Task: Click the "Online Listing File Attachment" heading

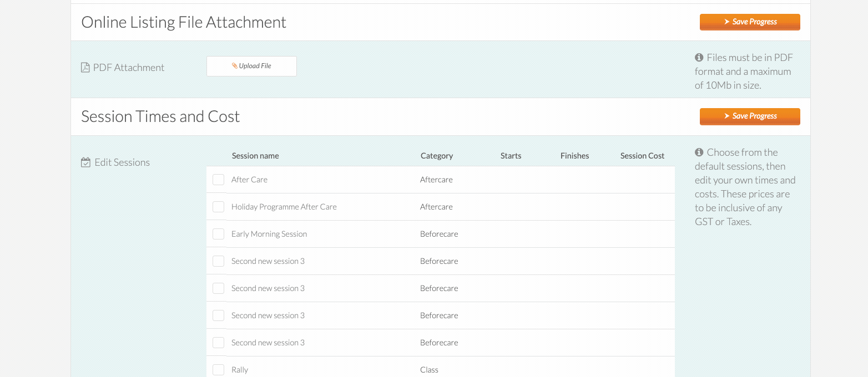Action: tap(184, 22)
